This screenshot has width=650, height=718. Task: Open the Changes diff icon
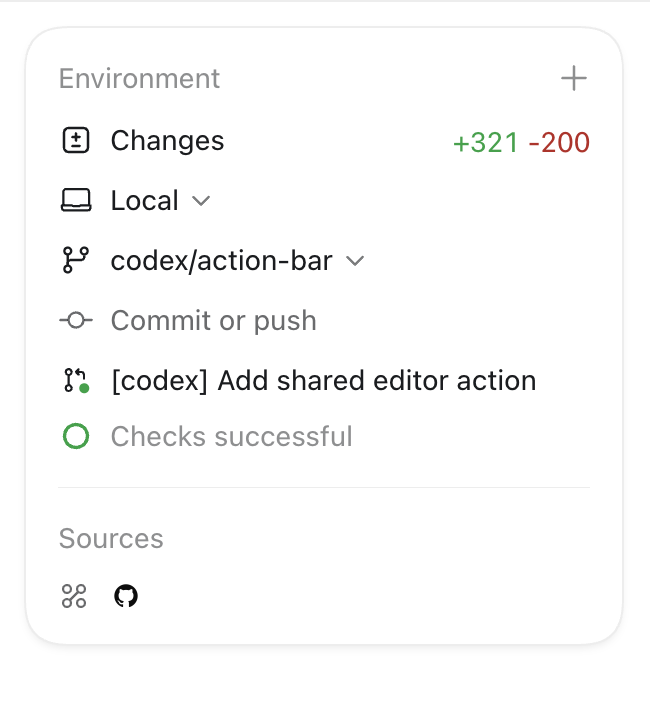(x=76, y=140)
